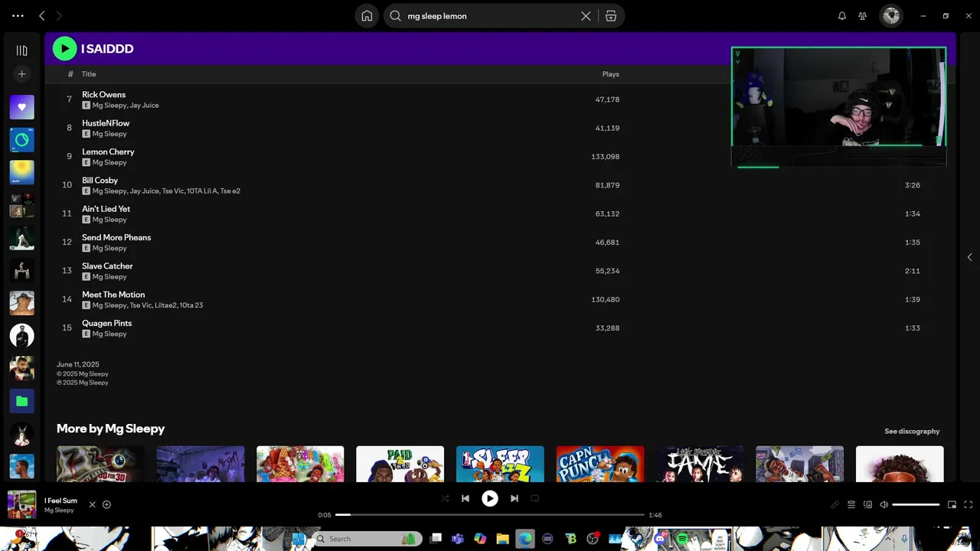980x551 pixels.
Task: Click the webcam overlay window
Action: pos(838,106)
